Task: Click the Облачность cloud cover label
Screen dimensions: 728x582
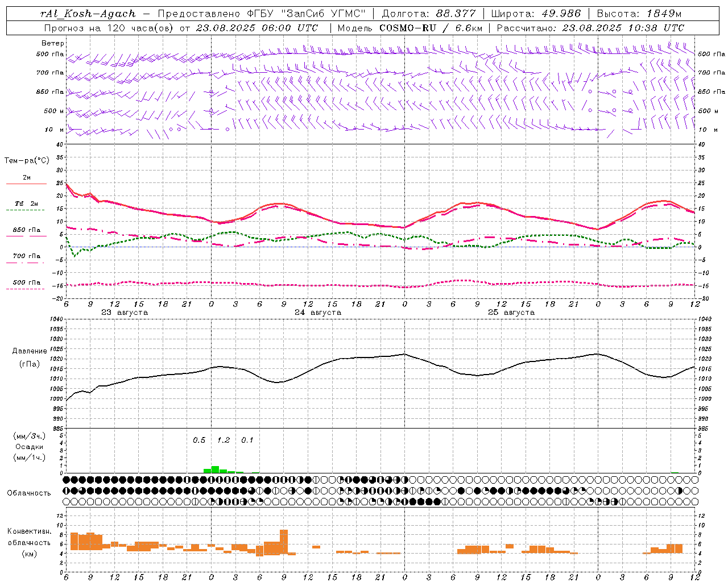Action: click(29, 493)
